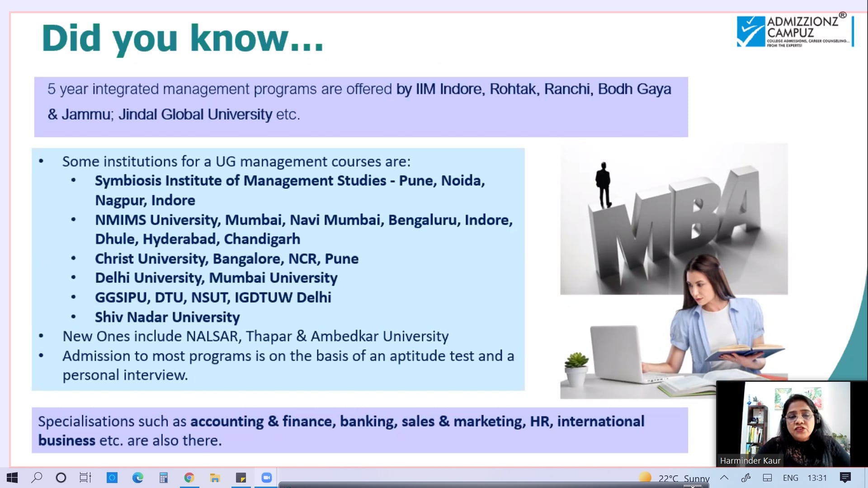The height and width of the screenshot is (488, 868).
Task: Switch to Google Chrome on taskbar
Action: pos(189,478)
